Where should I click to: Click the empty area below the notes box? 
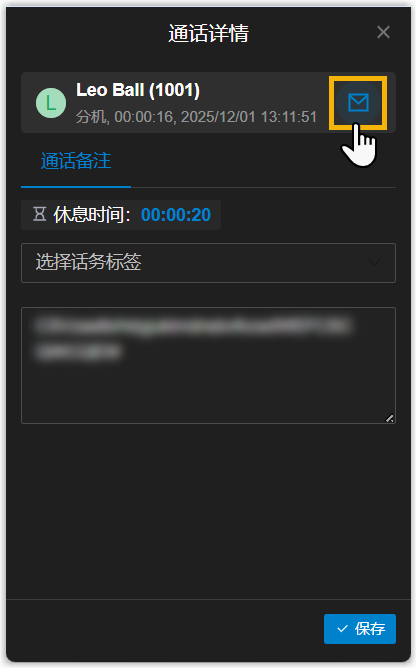pyautogui.click(x=208, y=511)
